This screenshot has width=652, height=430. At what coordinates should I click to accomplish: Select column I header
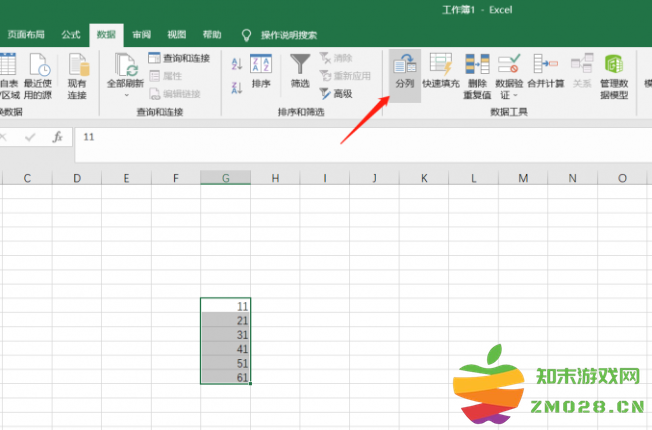tap(325, 178)
